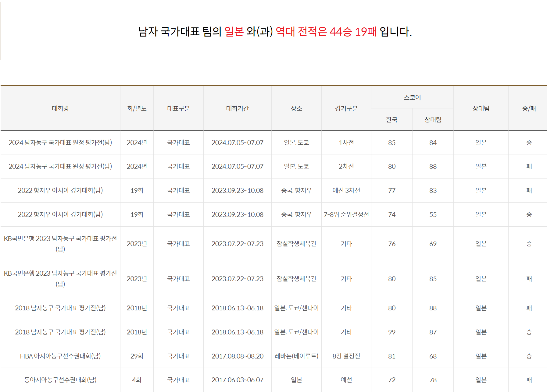
Task: Click the 대회기간 column header
Action: [x=237, y=108]
